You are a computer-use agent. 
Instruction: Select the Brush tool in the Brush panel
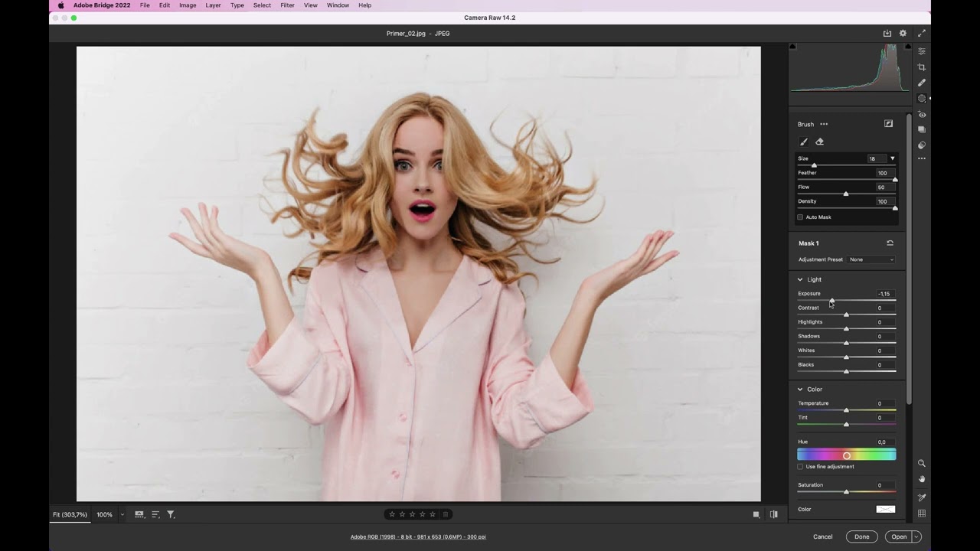point(804,142)
